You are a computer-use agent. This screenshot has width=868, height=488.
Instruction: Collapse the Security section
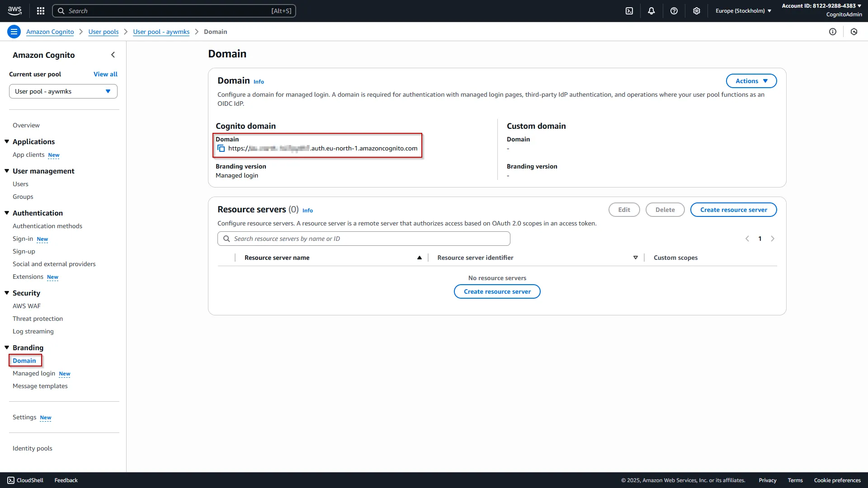tap(7, 293)
